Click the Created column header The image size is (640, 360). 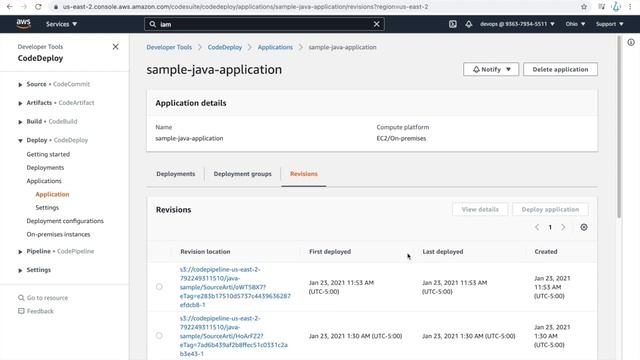(x=546, y=251)
